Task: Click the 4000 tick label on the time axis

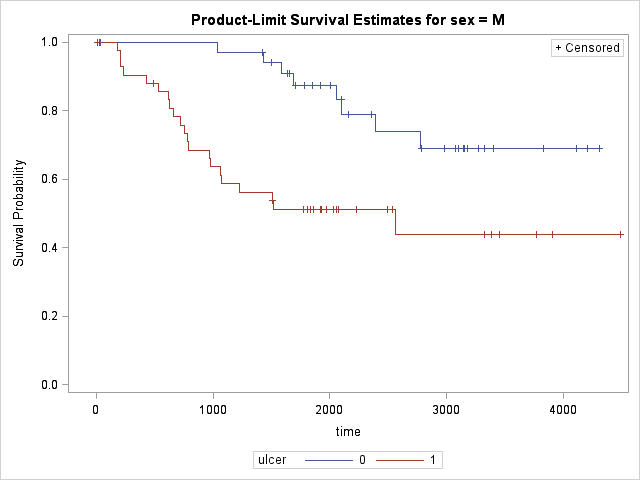Action: [563, 408]
